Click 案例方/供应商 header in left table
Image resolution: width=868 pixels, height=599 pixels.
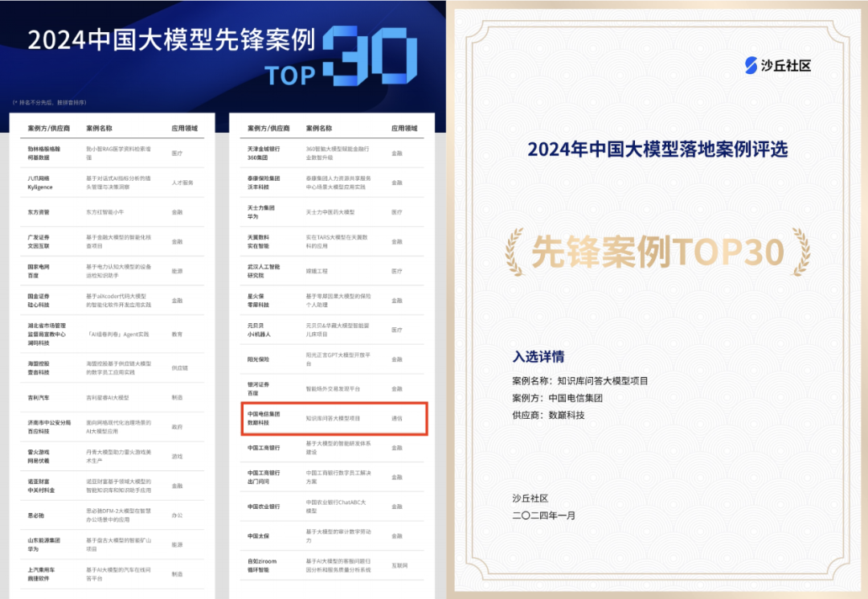click(x=49, y=128)
